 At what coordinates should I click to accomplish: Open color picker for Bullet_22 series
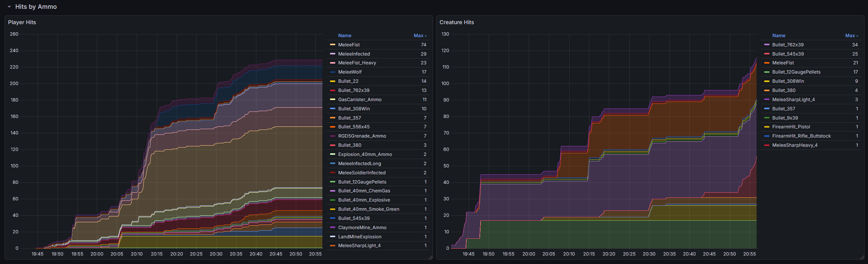[332, 81]
